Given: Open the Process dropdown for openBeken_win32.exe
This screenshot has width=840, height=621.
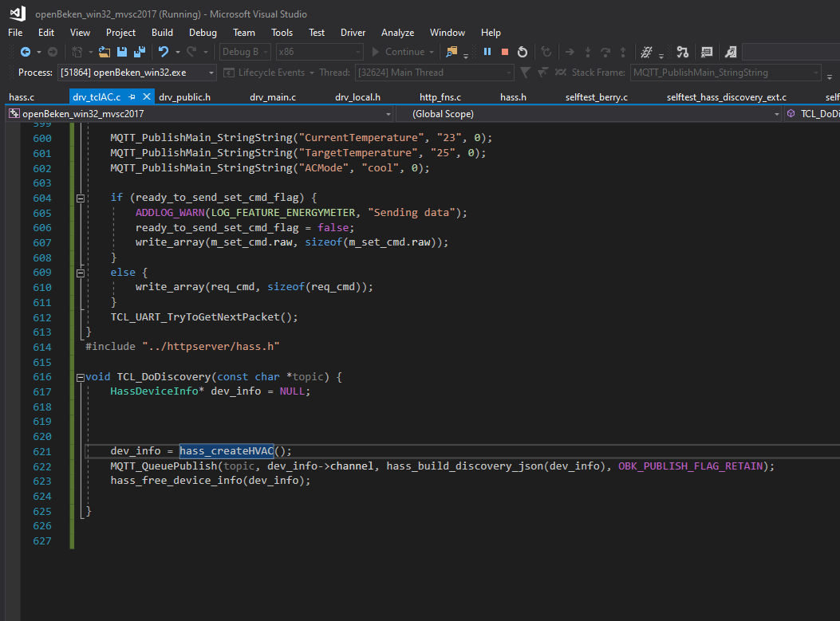Looking at the screenshot, I should tap(211, 73).
